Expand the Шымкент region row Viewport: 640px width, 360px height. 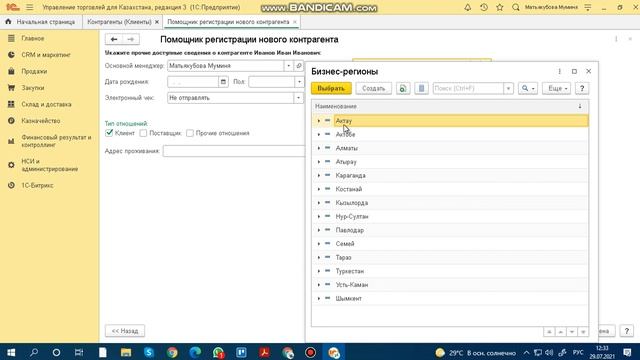[x=319, y=298]
